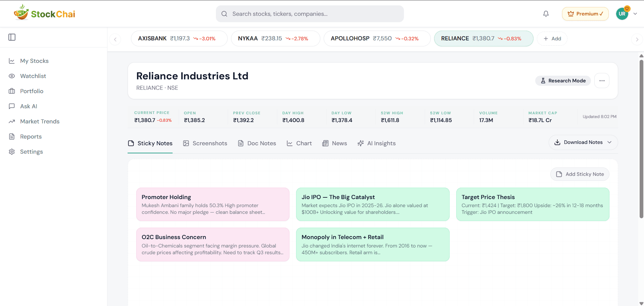Open the overflow menu beside Research Mode

(602, 81)
